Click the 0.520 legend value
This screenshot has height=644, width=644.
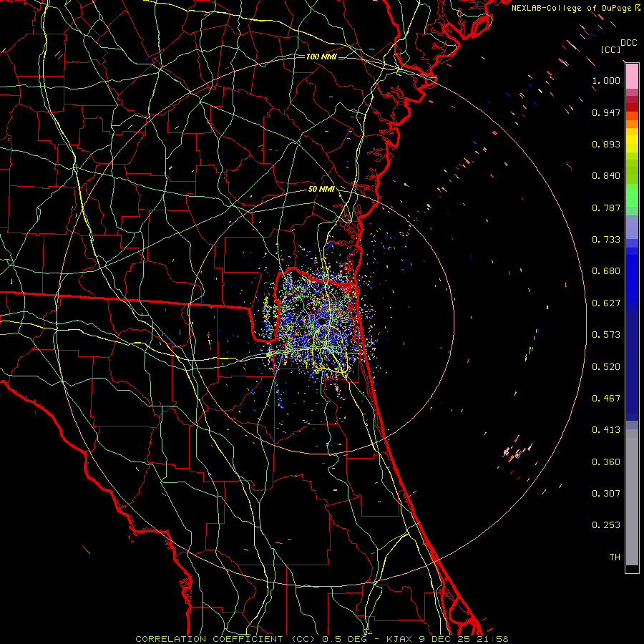click(x=606, y=367)
